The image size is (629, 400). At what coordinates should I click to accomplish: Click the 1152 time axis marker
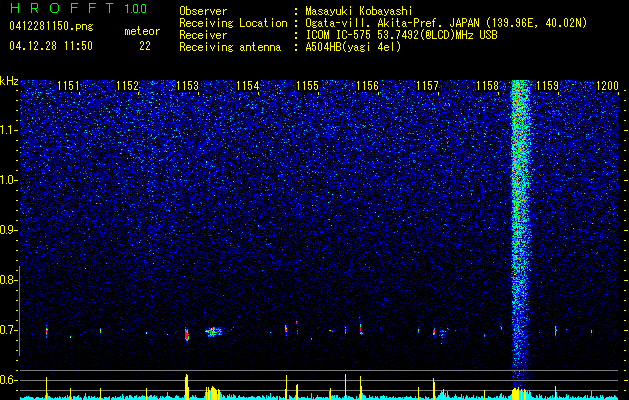point(128,86)
